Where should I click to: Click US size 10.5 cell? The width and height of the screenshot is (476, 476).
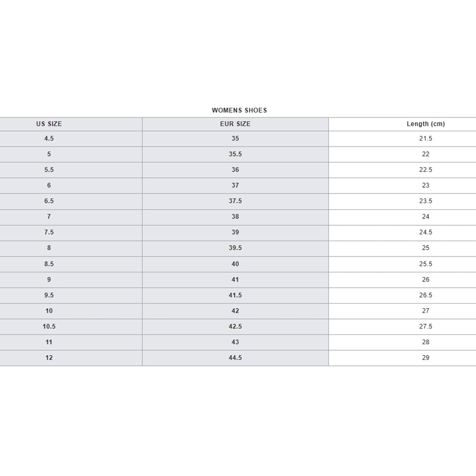pyautogui.click(x=49, y=327)
